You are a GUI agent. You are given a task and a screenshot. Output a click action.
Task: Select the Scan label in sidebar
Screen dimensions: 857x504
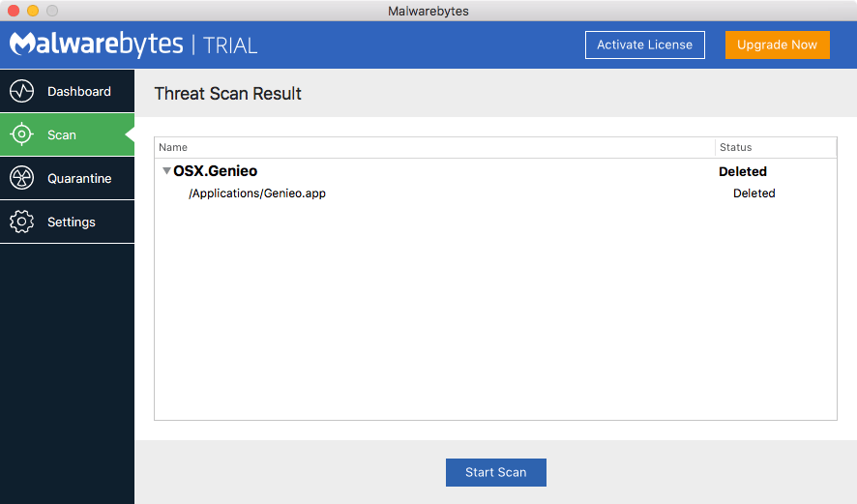(x=62, y=134)
